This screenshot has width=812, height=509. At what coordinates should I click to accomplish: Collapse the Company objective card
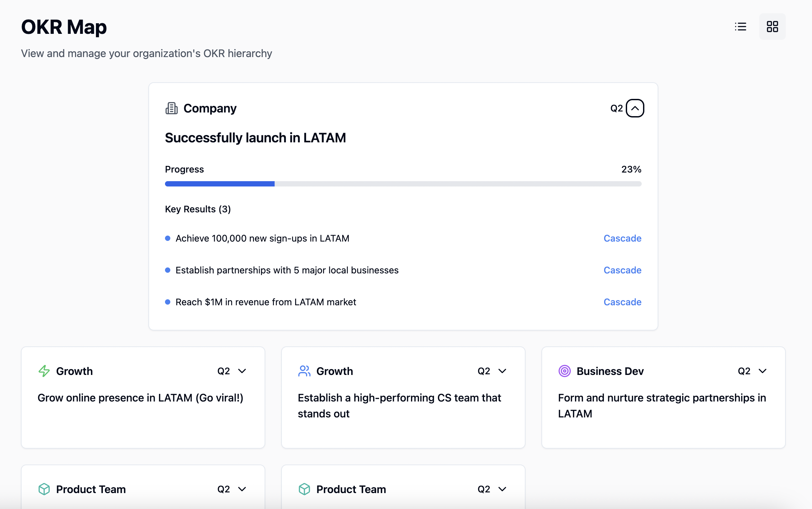pyautogui.click(x=635, y=109)
